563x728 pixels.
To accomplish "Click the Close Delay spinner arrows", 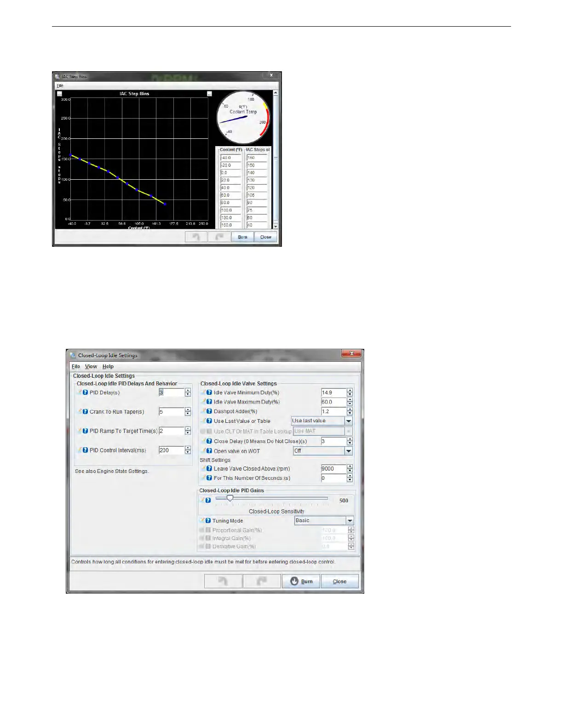I will (350, 441).
